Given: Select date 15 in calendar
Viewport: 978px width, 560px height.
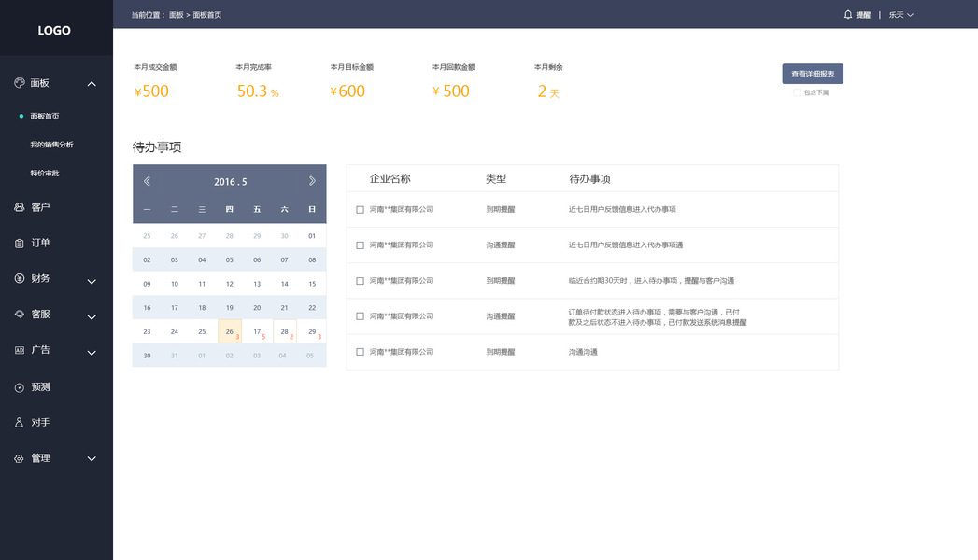Looking at the screenshot, I should click(312, 284).
